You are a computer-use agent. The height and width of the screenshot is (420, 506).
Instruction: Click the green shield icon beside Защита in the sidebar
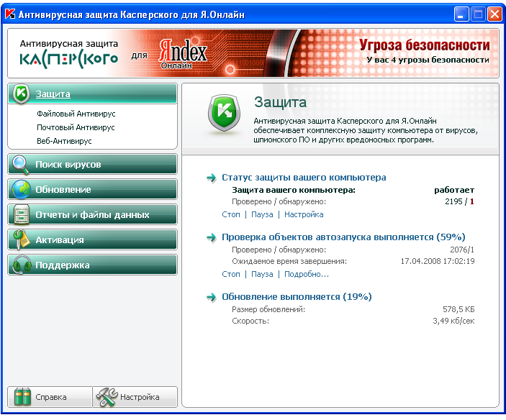point(21,93)
